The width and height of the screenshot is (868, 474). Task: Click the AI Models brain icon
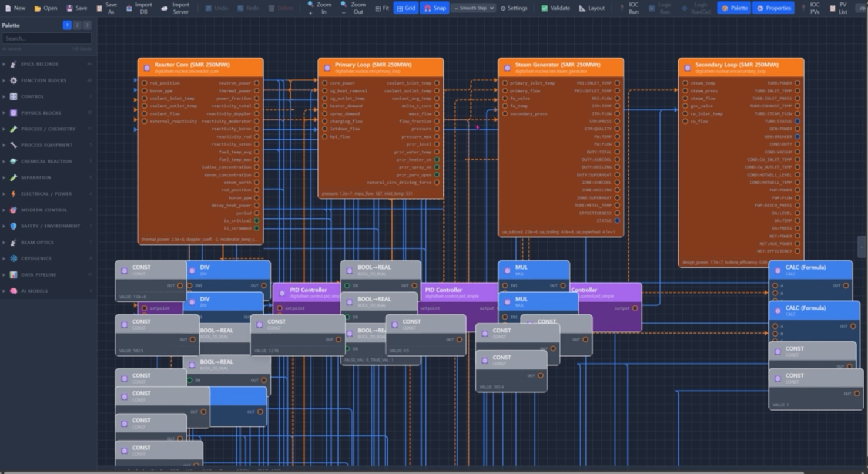[14, 291]
